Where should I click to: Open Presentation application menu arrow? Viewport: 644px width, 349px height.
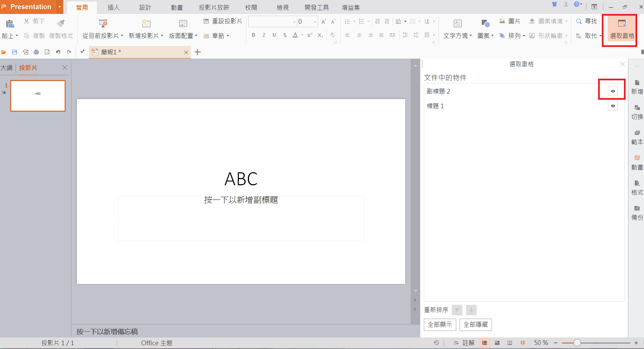[x=60, y=7]
